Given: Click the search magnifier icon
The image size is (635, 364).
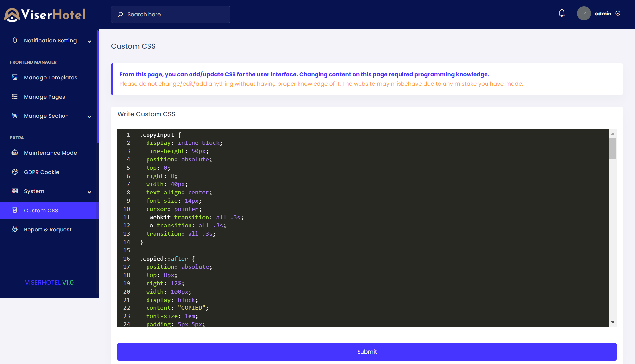Looking at the screenshot, I should tap(120, 15).
